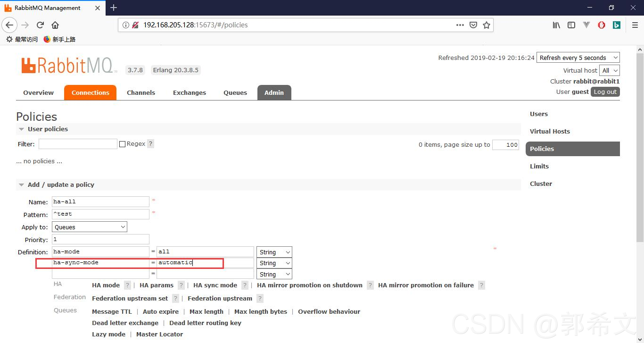Switch to the Connections tab
Viewport: 644px width, 343px height.
point(90,92)
